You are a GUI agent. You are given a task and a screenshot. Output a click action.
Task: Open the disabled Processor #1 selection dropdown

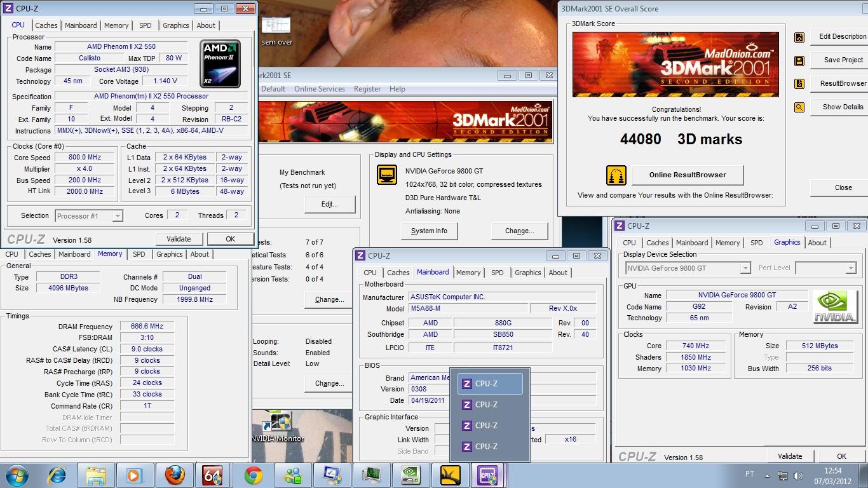[x=89, y=216]
